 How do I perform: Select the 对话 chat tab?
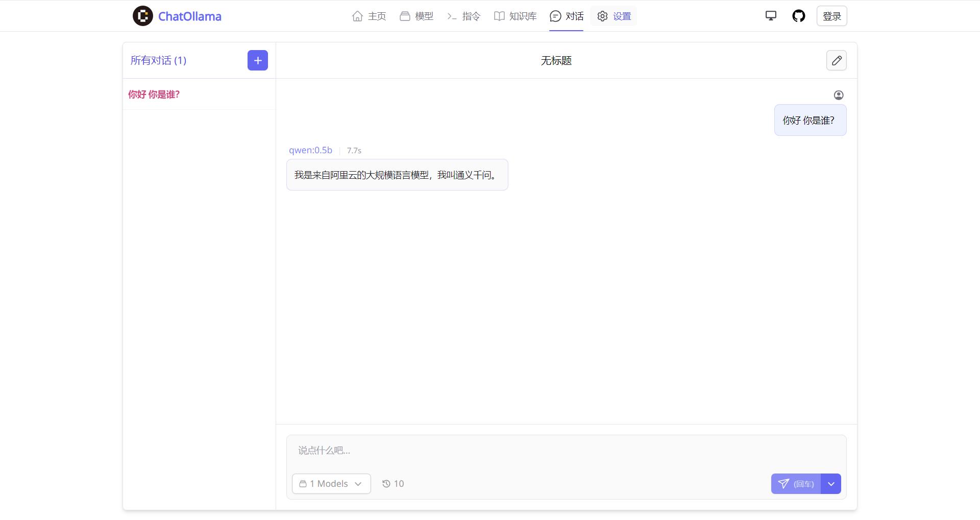(x=567, y=16)
